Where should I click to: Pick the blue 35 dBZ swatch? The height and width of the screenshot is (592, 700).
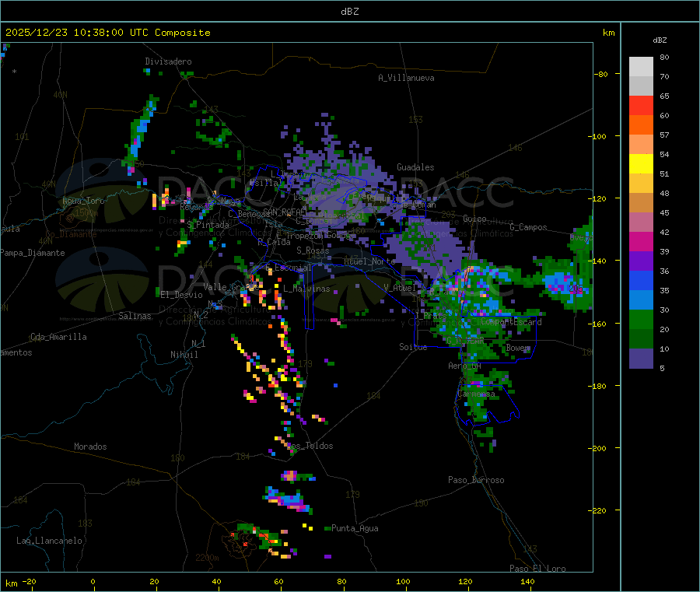point(641,280)
